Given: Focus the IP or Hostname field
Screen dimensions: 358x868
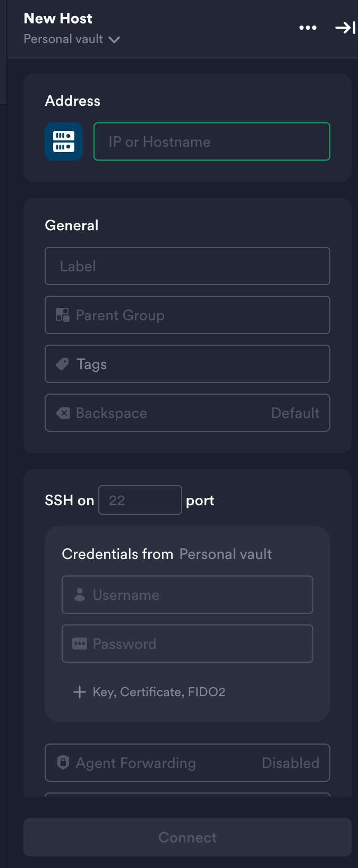Looking at the screenshot, I should pyautogui.click(x=211, y=141).
